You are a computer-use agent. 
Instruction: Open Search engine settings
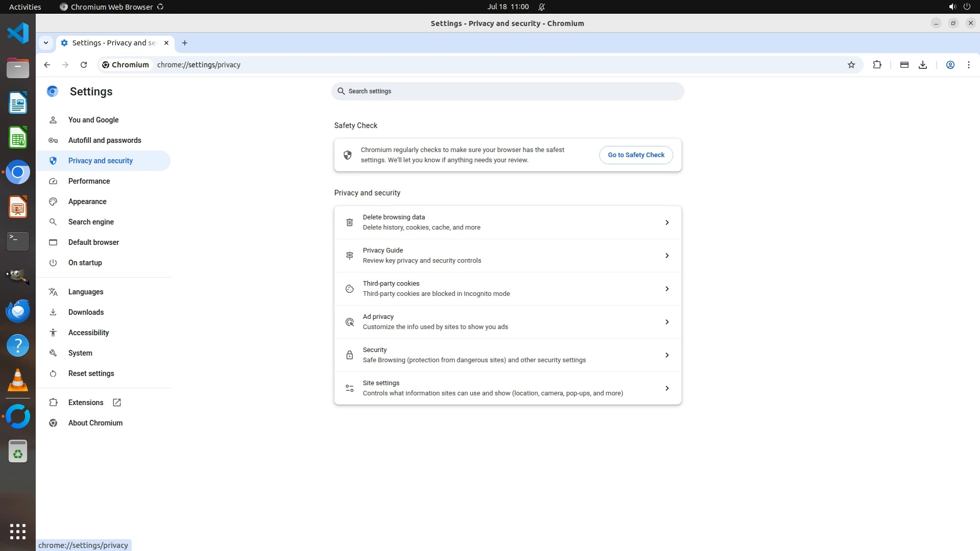tap(91, 222)
